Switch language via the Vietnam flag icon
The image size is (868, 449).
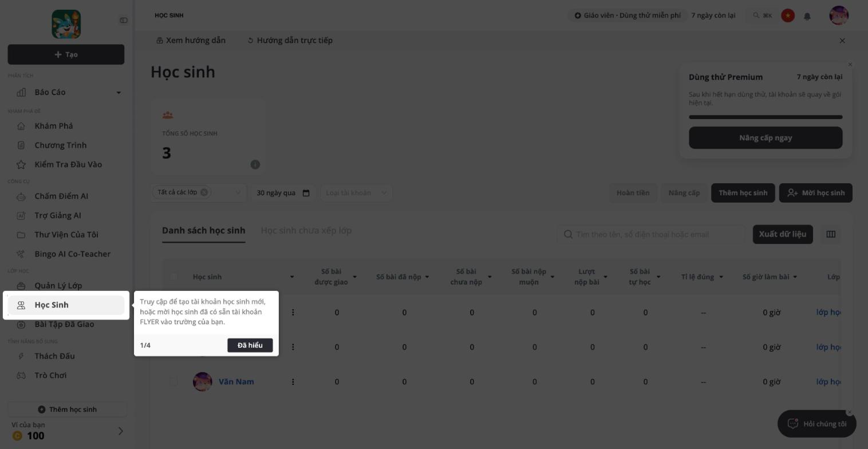click(788, 15)
